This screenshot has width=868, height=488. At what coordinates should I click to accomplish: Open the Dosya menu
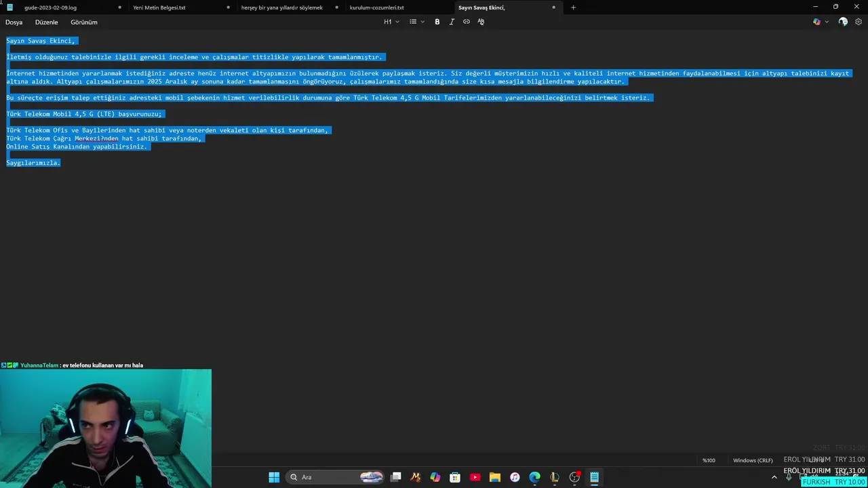14,22
